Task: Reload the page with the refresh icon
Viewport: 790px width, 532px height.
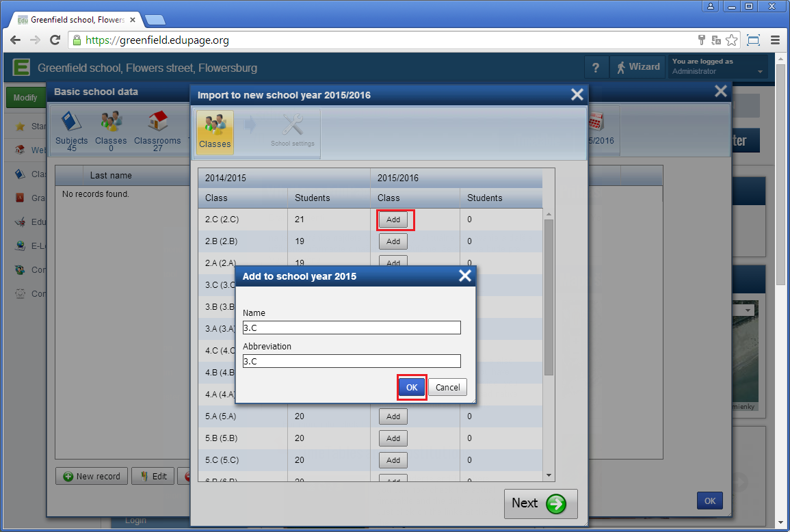Action: click(55, 40)
